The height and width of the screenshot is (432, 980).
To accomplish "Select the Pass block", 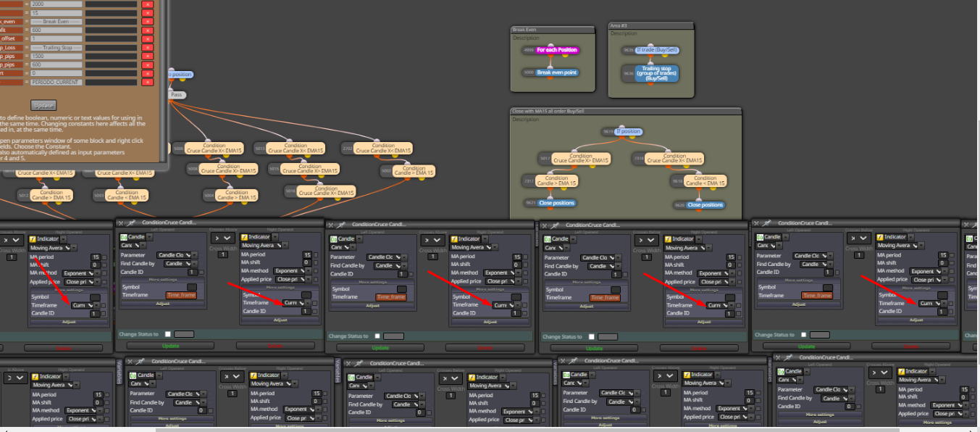I will tap(177, 95).
